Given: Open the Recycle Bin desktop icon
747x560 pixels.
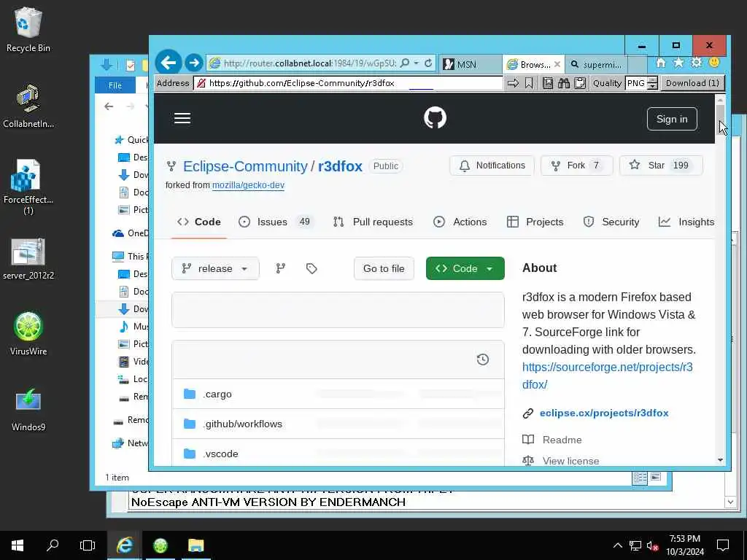Looking at the screenshot, I should 28,29.
